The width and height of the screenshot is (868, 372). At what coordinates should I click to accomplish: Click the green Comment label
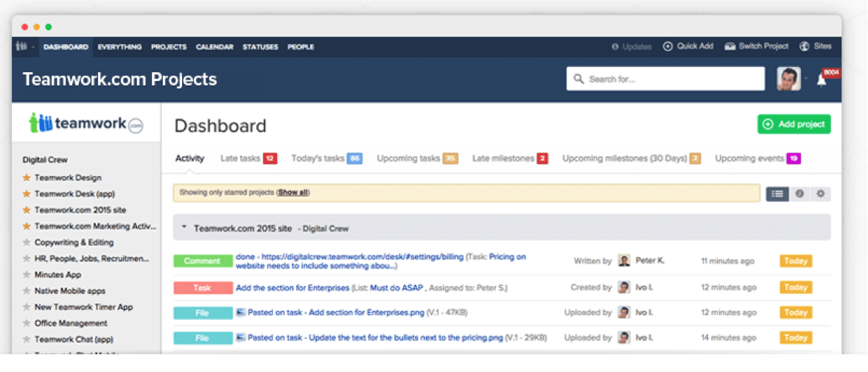click(203, 261)
